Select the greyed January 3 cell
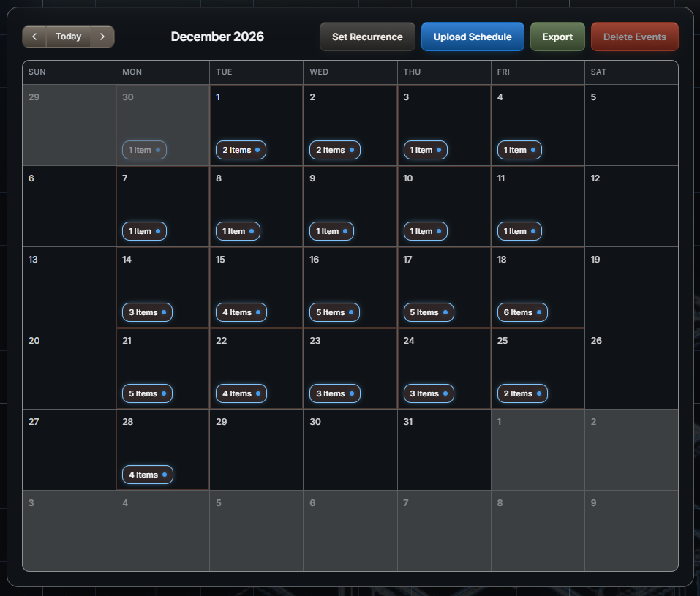 pos(69,531)
